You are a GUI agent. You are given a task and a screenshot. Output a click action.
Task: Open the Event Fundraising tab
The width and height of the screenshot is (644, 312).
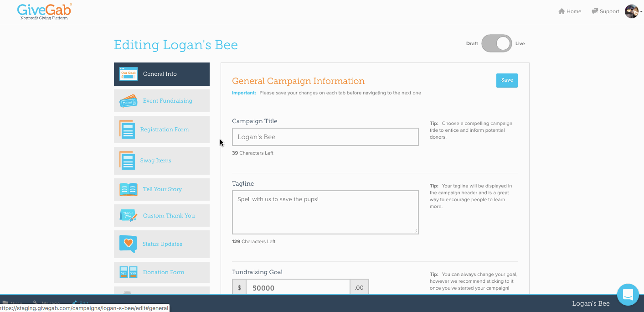click(162, 101)
